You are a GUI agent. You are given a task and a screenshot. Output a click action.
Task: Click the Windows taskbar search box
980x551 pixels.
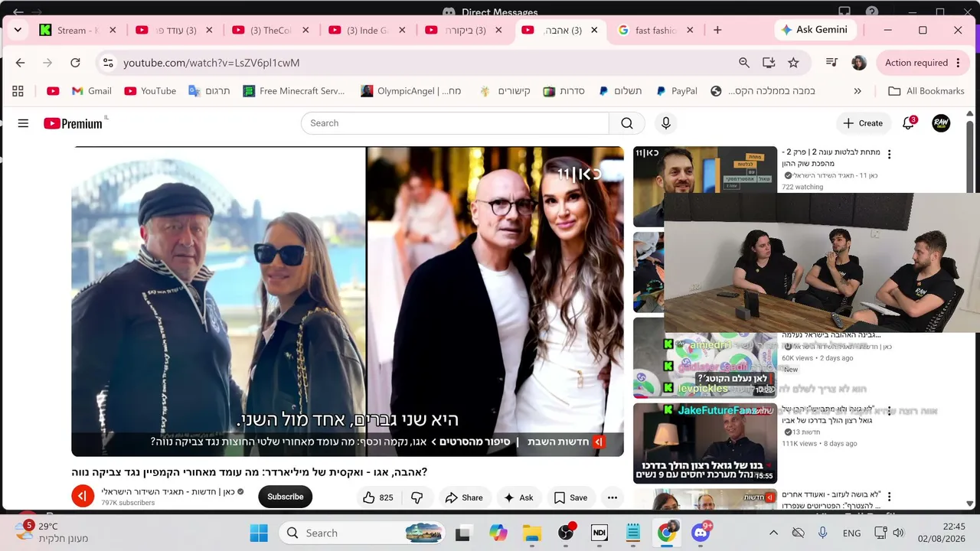pos(363,533)
